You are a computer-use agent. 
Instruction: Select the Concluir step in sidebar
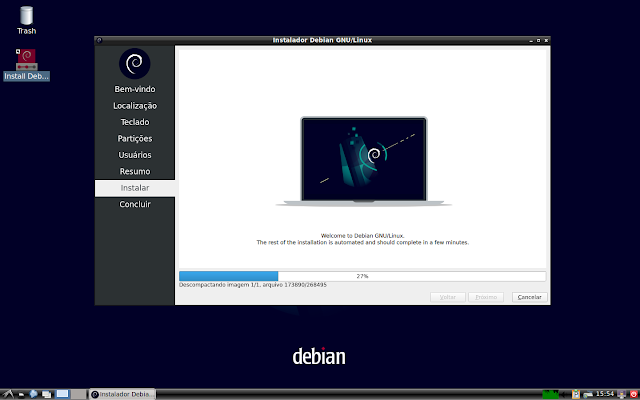point(135,204)
